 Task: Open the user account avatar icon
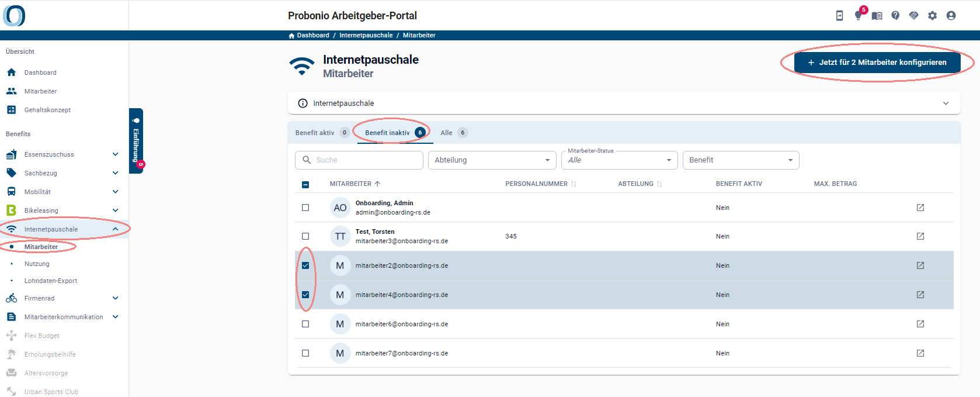(x=951, y=16)
